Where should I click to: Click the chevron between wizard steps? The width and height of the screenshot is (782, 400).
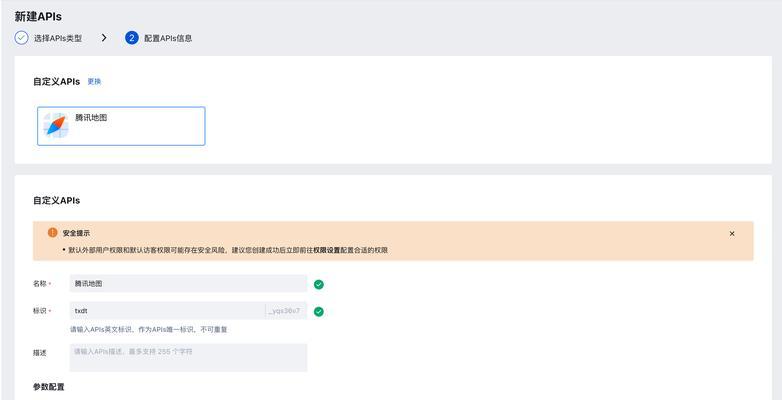pyautogui.click(x=104, y=38)
